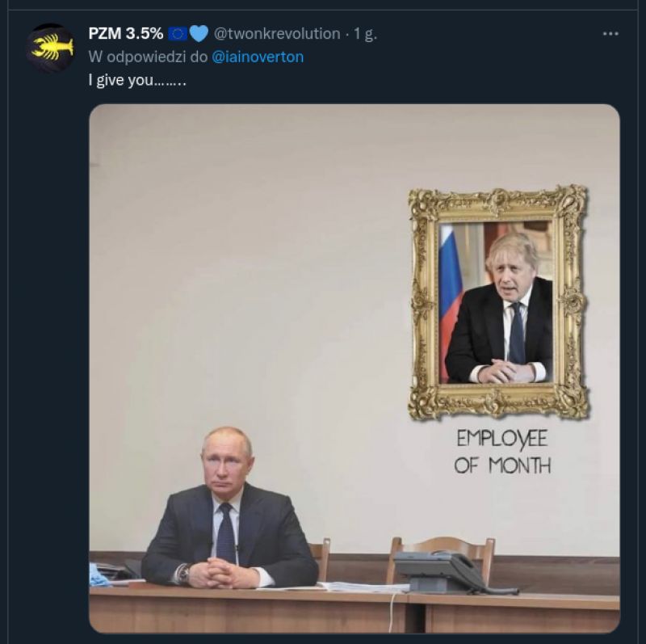Open the three-dot more options menu
The image size is (646, 644).
[x=610, y=34]
